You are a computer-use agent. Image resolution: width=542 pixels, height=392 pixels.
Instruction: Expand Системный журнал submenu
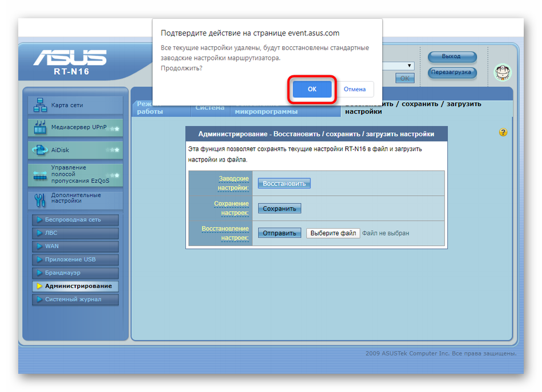75,300
